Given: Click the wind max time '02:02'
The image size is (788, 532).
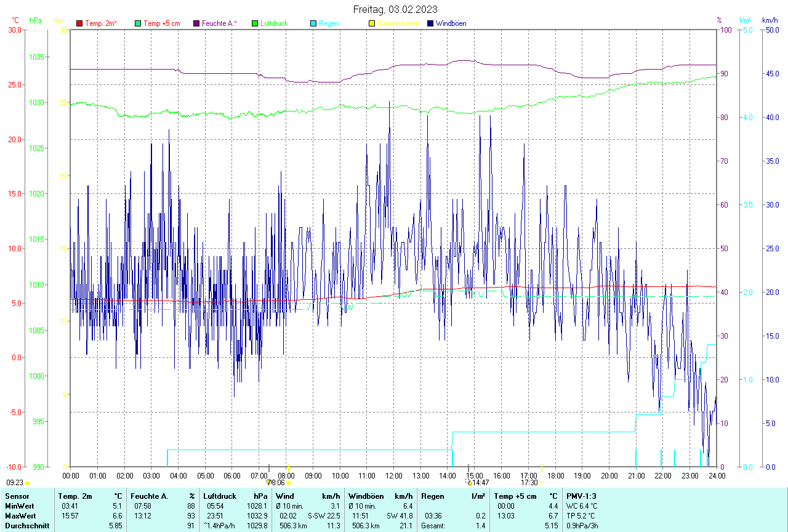Looking at the screenshot, I should (288, 515).
